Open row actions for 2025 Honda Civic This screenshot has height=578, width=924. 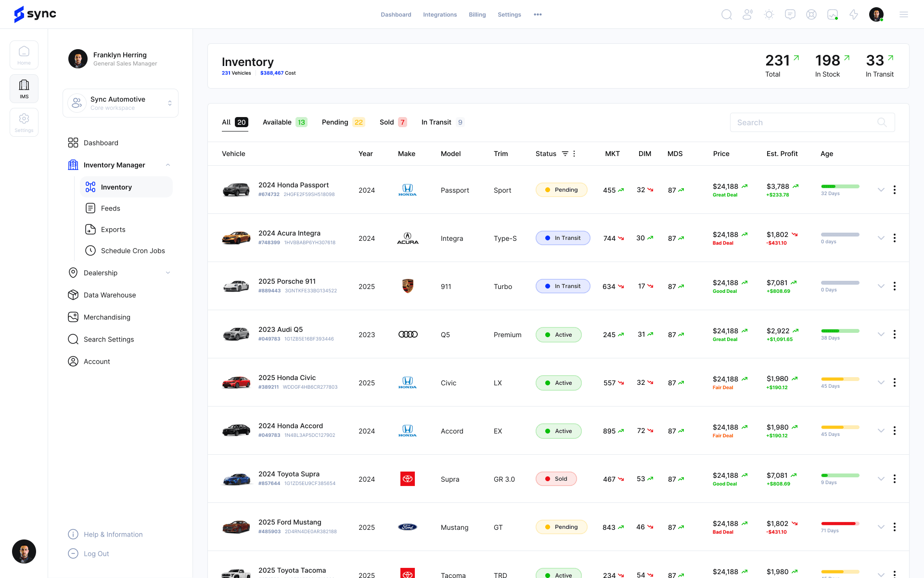[895, 382]
